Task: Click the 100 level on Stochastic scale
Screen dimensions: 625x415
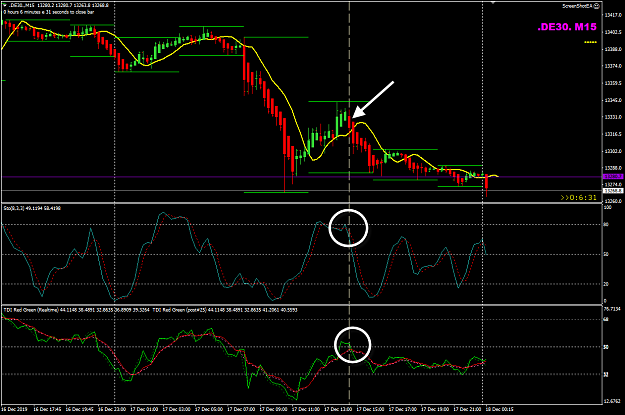Action: [x=607, y=207]
